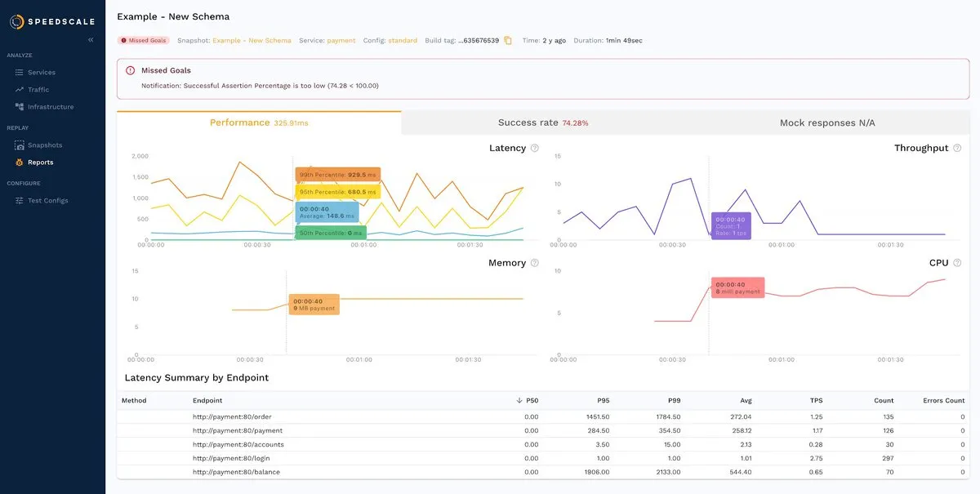
Task: Open the Memory chart help tooltip
Action: [535, 262]
